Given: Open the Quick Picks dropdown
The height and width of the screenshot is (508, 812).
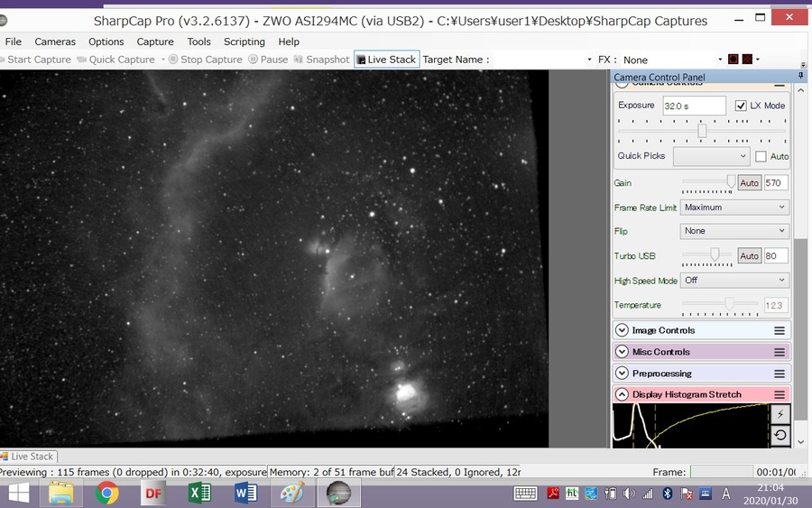Looking at the screenshot, I should point(711,156).
